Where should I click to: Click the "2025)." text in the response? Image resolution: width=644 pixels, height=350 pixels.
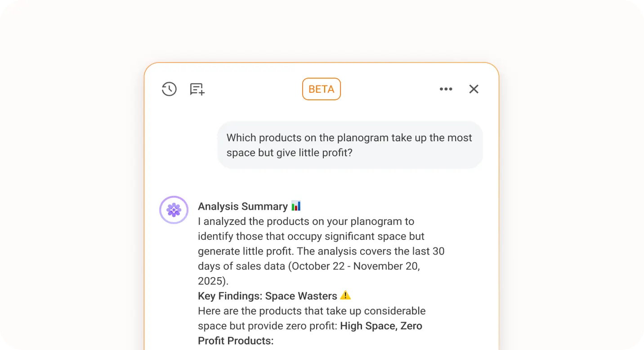tap(213, 281)
